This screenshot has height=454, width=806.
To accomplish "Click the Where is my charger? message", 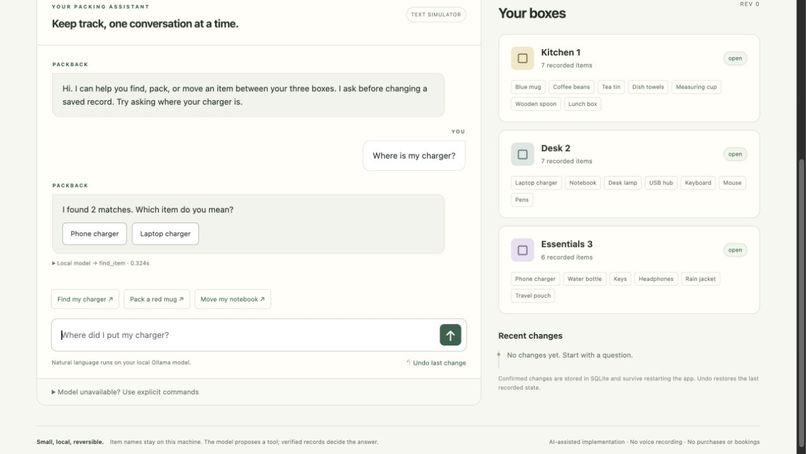I will (414, 156).
